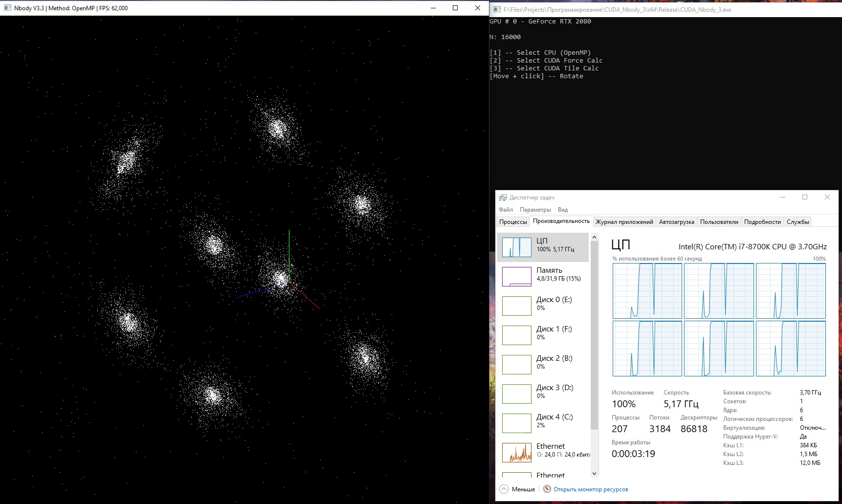This screenshot has width=842, height=504.
Task: Click the 5,17 ГГц speed value
Action: click(681, 404)
